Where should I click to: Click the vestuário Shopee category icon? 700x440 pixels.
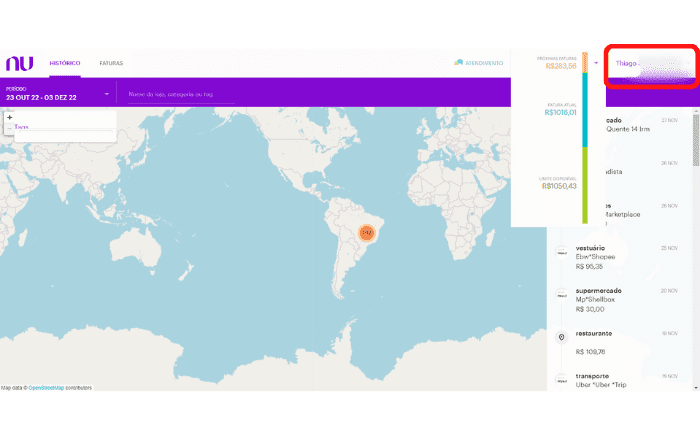point(562,252)
